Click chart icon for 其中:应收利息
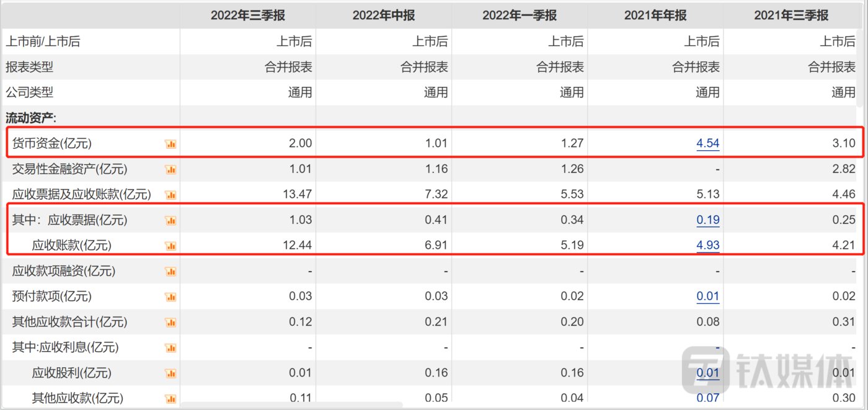 tap(170, 348)
